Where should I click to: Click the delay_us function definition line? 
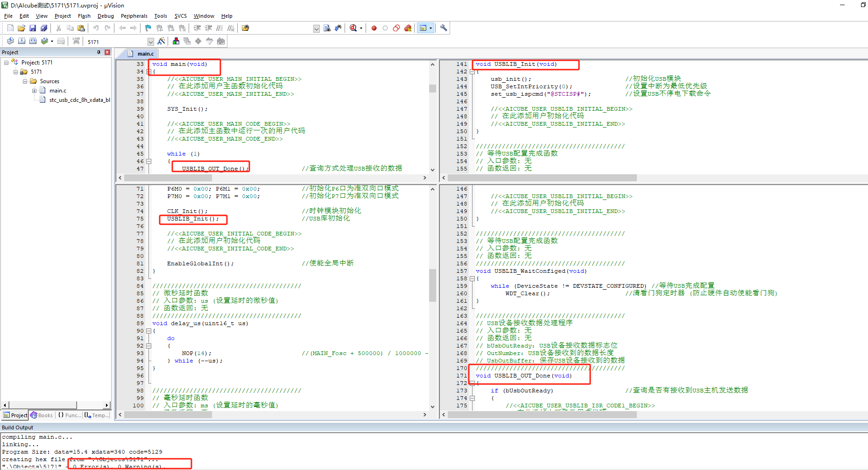point(200,323)
